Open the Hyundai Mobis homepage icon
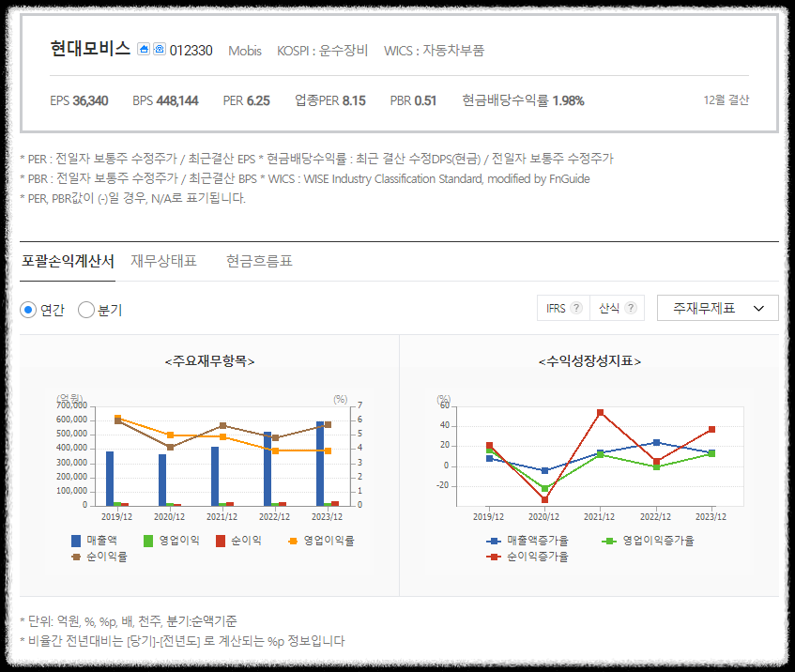 pyautogui.click(x=144, y=49)
